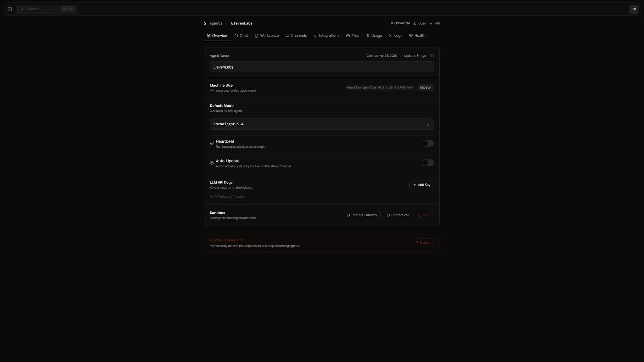
Task: Click the ElevenLabs breadcrumb
Action: 241,23
